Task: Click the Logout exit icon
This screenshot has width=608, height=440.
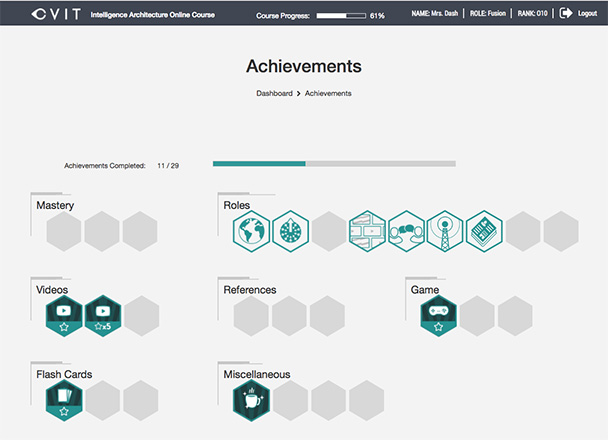Action: (566, 14)
